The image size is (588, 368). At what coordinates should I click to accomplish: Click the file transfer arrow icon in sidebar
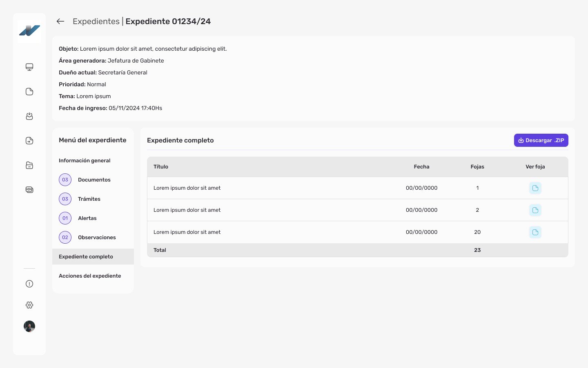click(29, 141)
